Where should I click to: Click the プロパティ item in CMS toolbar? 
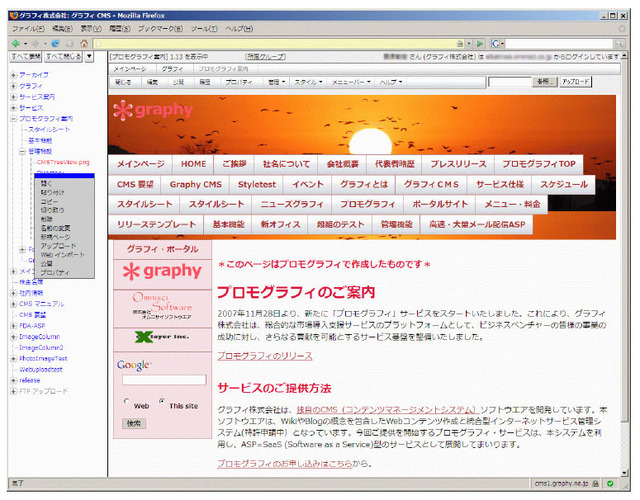(x=239, y=82)
